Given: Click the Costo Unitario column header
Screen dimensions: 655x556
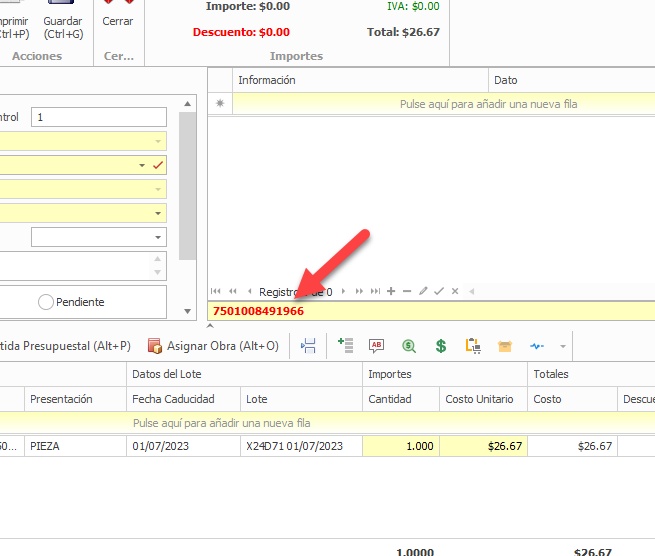Looking at the screenshot, I should point(483,399).
